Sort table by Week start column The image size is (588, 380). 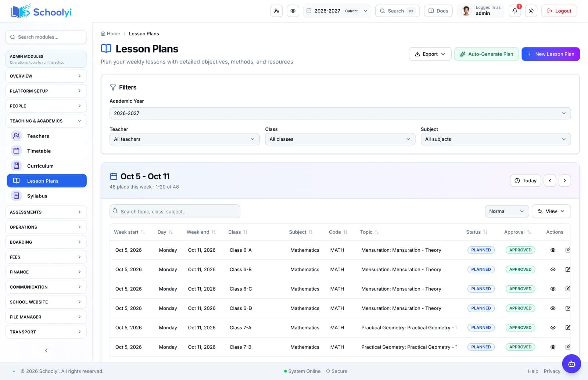[x=129, y=232]
